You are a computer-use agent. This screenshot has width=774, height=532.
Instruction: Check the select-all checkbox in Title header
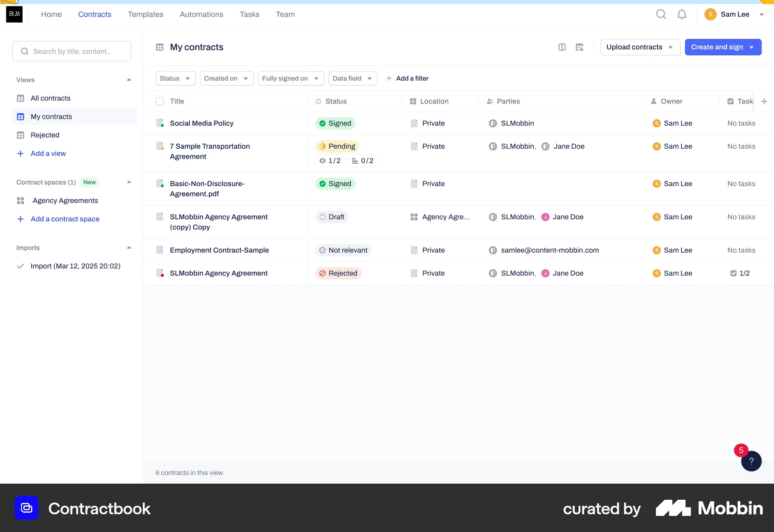tap(160, 101)
